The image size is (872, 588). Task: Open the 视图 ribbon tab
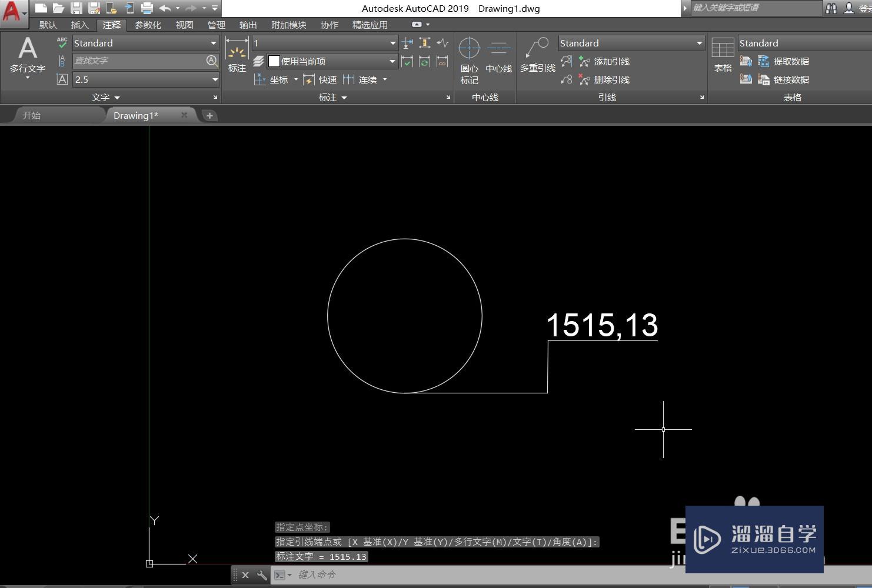[185, 25]
